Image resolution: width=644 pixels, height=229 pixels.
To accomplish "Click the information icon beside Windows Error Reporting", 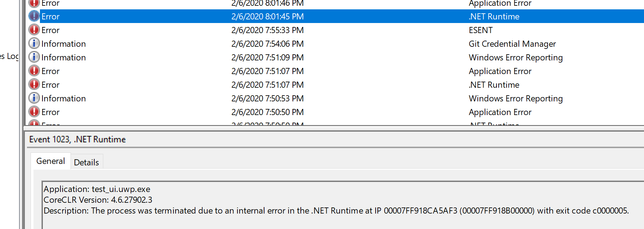I will click(34, 57).
